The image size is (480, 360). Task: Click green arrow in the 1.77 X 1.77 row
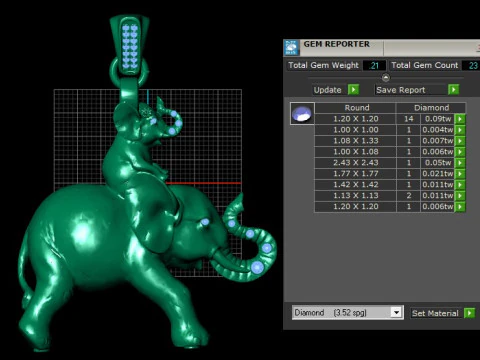coord(460,174)
